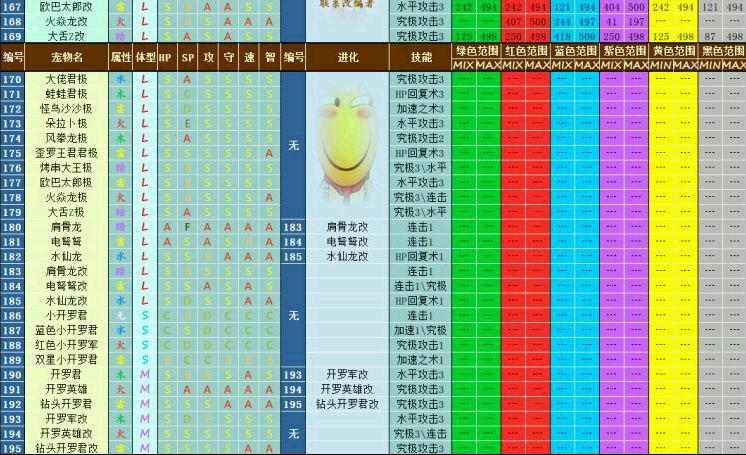This screenshot has height=455, width=746.
Task: Select the 进化 column header
Action: tap(348, 58)
